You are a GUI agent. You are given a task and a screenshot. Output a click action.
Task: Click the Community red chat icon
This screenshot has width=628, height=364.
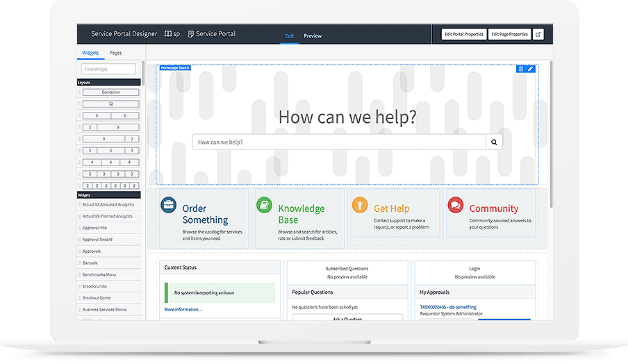(x=456, y=205)
